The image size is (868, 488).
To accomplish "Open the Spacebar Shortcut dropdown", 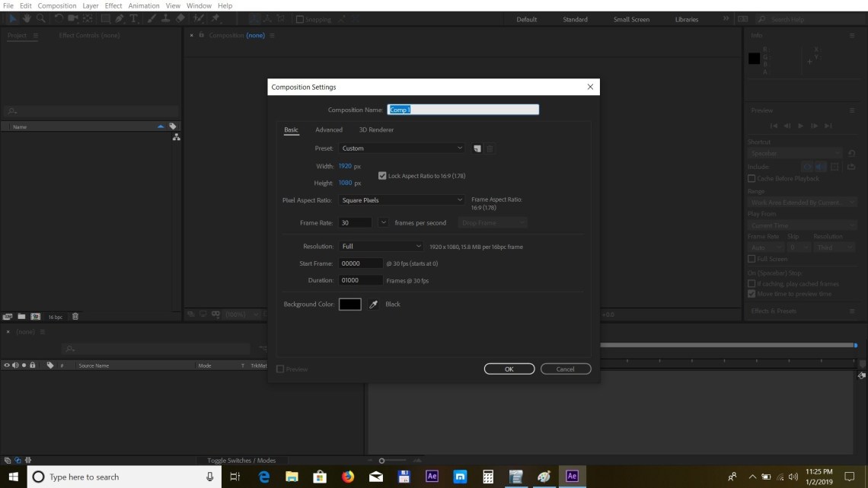I will (x=795, y=153).
